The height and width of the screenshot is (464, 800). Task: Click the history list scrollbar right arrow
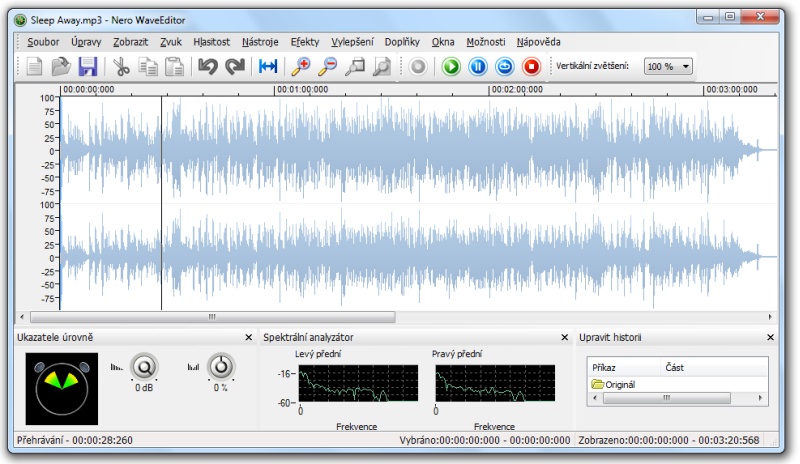pos(761,398)
